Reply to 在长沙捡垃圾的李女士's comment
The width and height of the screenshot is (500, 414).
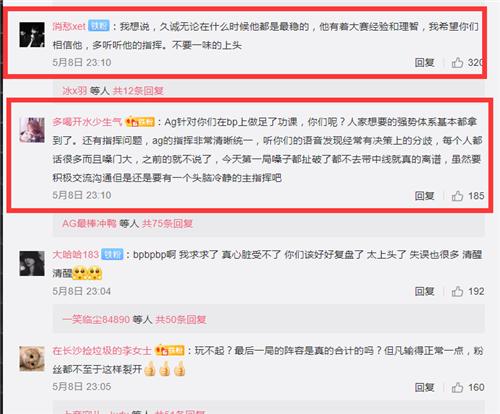click(424, 387)
